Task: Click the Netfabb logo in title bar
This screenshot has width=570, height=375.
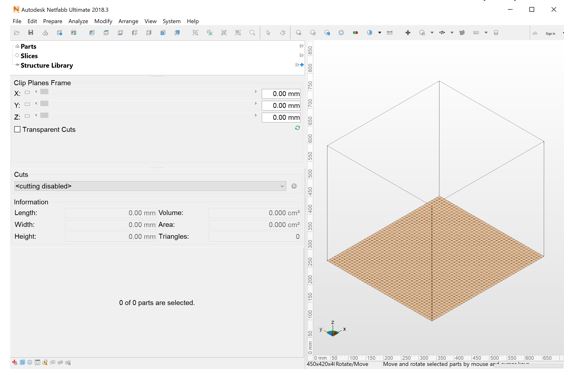Action: point(16,9)
